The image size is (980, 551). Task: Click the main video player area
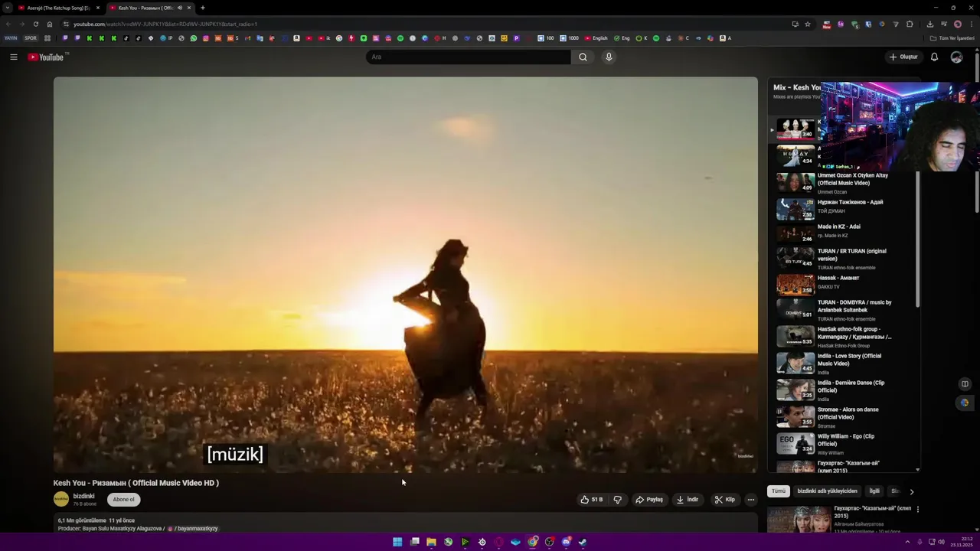pyautogui.click(x=406, y=275)
